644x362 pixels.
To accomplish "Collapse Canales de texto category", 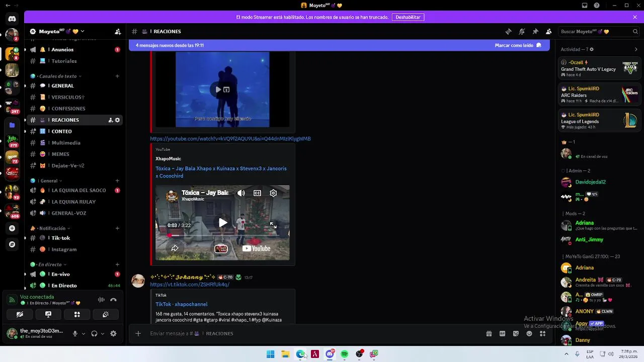I will pos(56,76).
